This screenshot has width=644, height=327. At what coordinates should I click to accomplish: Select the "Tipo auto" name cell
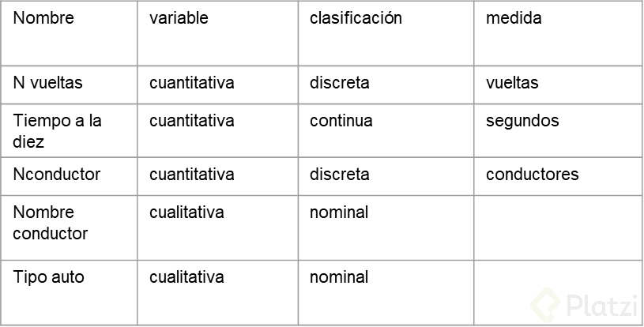[x=48, y=277]
